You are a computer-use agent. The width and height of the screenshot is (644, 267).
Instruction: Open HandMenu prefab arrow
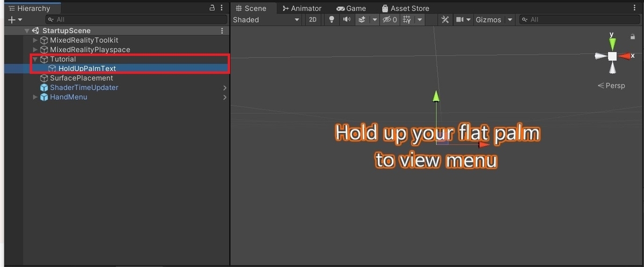click(x=224, y=97)
